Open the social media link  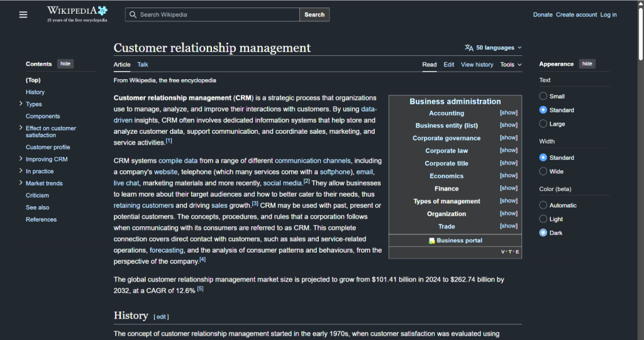click(x=282, y=183)
